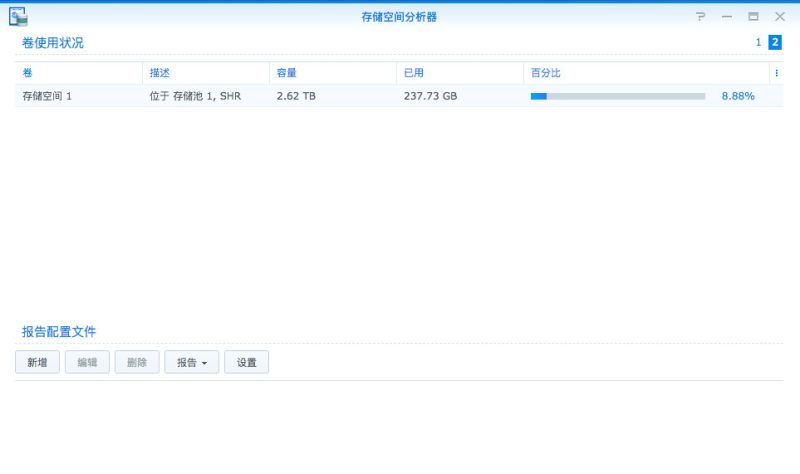Image resolution: width=800 pixels, height=474 pixels.
Task: Sort by the 卷 column header
Action: click(79, 73)
